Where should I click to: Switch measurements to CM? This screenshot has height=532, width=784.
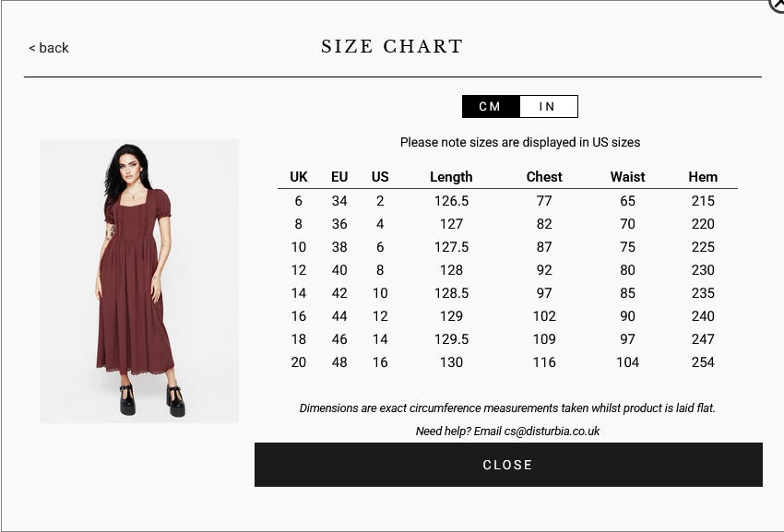[x=491, y=107]
